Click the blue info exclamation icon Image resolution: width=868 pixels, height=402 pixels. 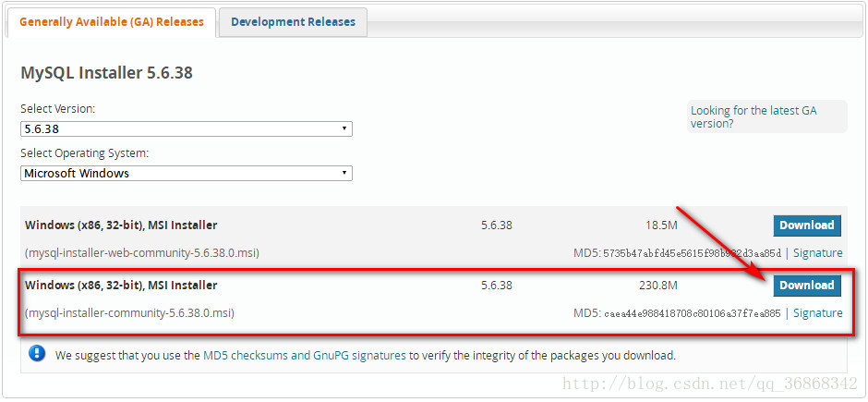point(37,354)
